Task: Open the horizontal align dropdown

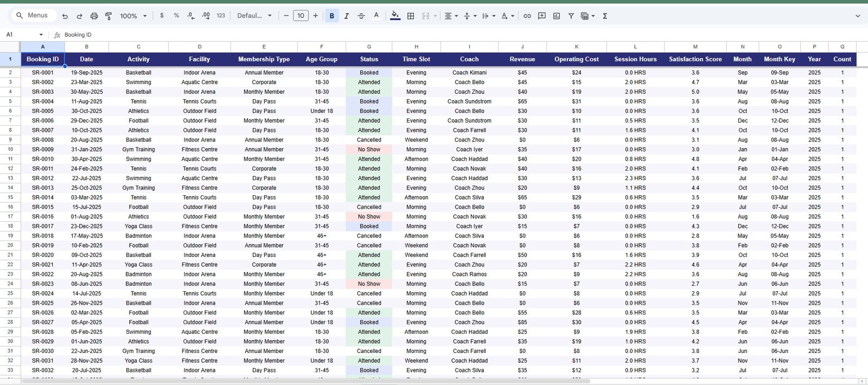Action: click(451, 16)
